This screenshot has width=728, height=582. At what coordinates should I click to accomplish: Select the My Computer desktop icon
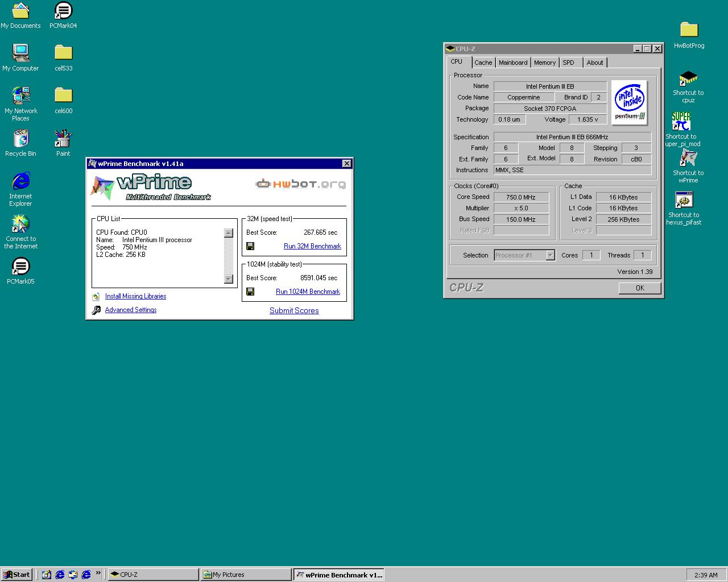20,57
